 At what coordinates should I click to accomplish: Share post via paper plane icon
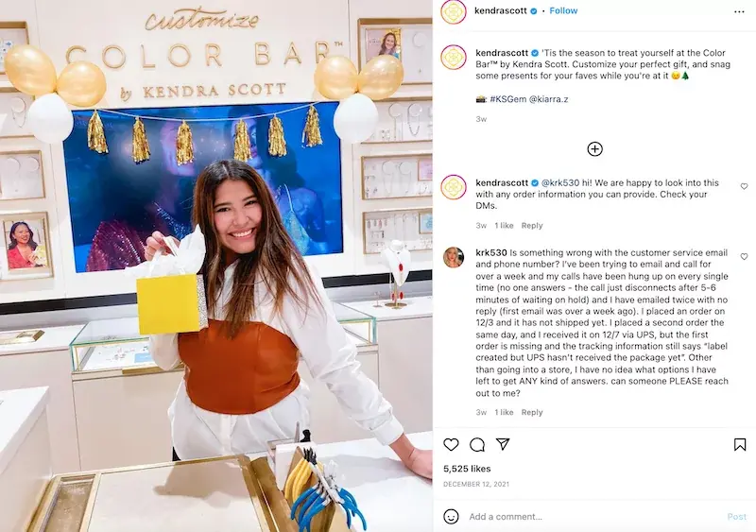(503, 444)
